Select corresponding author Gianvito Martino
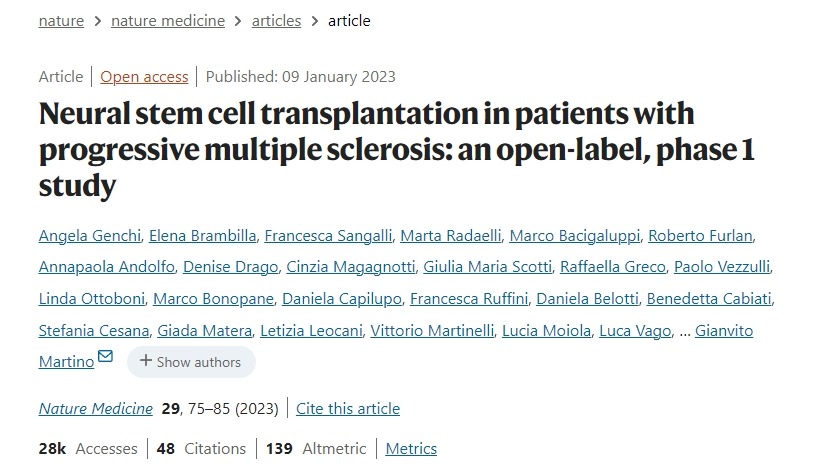The width and height of the screenshot is (827, 469). pyautogui.click(x=724, y=331)
